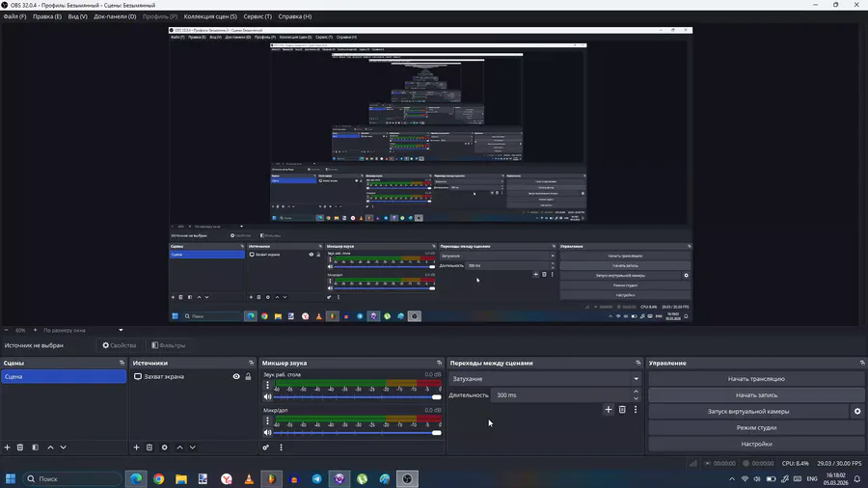
Task: Mute the Звук раб. стола speaker
Action: [x=267, y=396]
